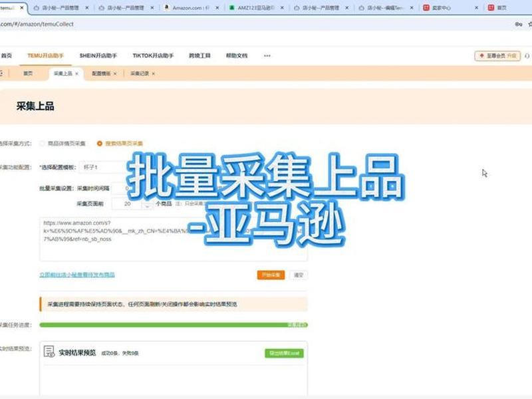Image resolution: width=532 pixels, height=399 pixels.
Task: Click the Amazon favicon on the Amazon.com tab
Action: 167,7
